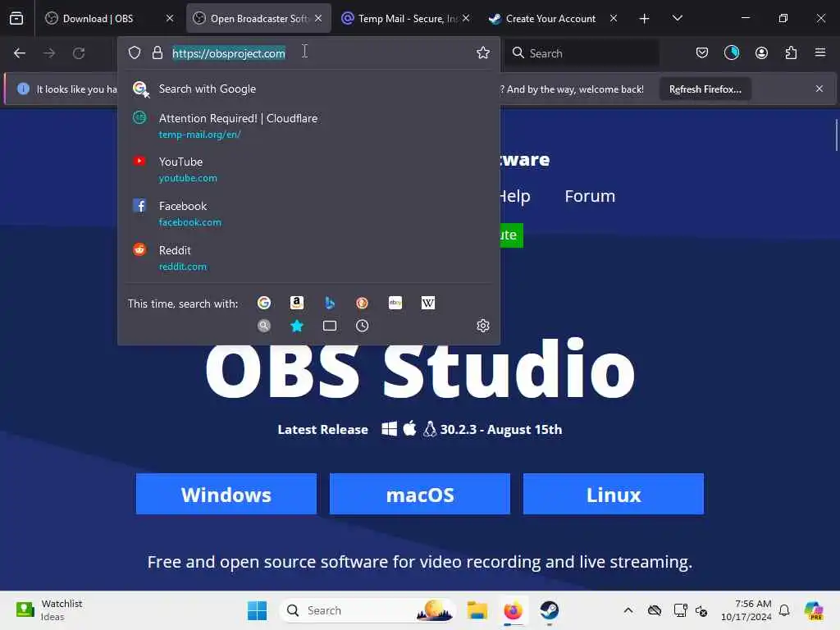Screen dimensions: 840x630
Task: Close the Download | OBS tab
Action: click(170, 18)
